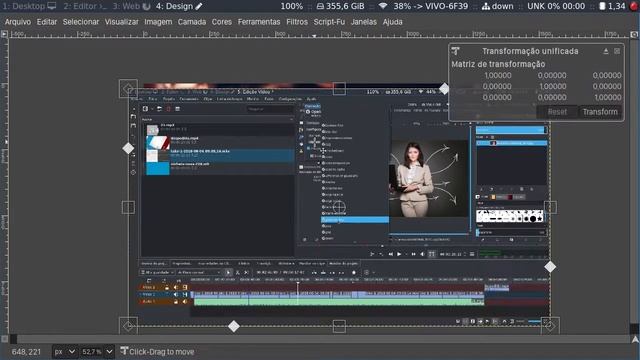Open the Visualizar menu

click(122, 22)
